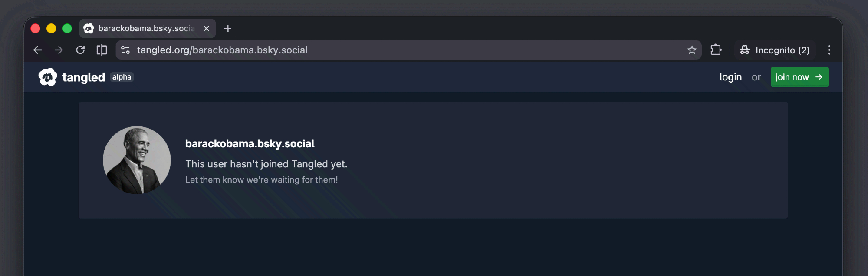This screenshot has height=276, width=868.
Task: Click the forward navigation arrow
Action: point(59,50)
